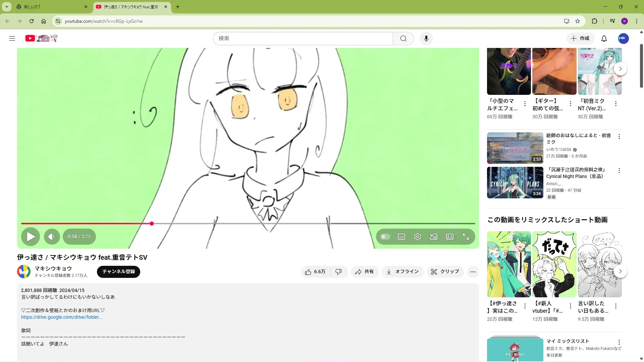644x362 pixels.
Task: Like the video showing 6.6万
Action: click(315, 272)
